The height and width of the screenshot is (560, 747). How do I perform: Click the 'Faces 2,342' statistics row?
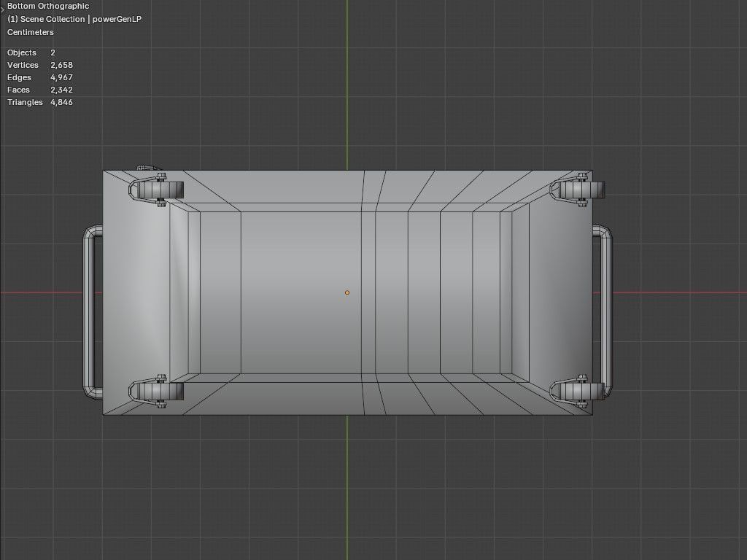coord(40,90)
